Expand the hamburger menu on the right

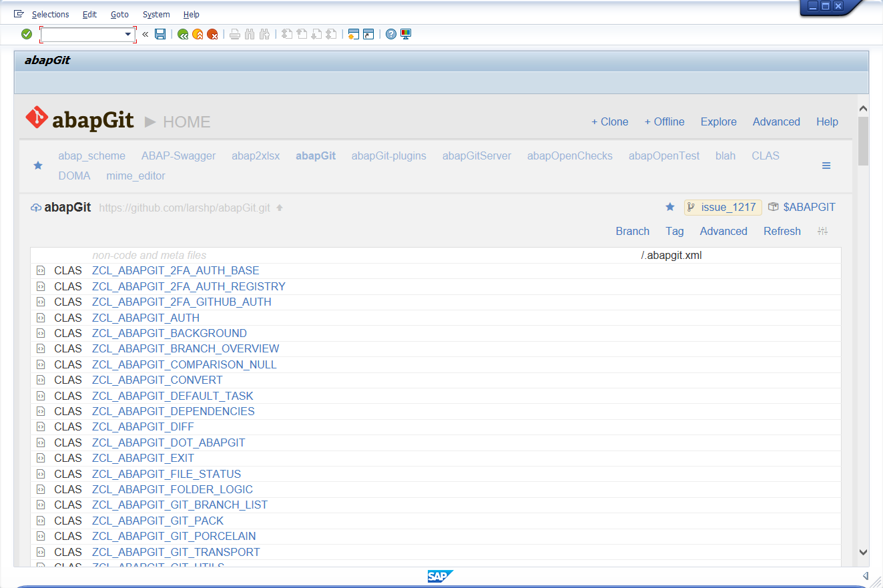pos(826,165)
